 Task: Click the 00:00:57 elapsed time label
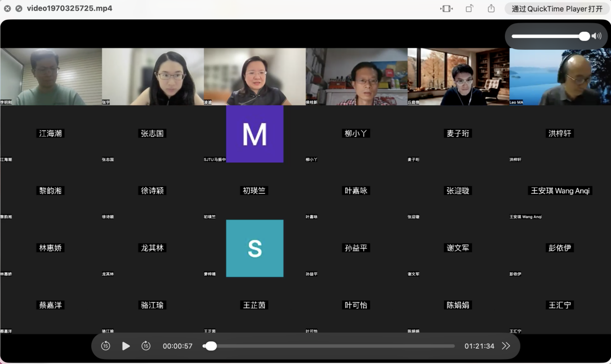coord(178,346)
